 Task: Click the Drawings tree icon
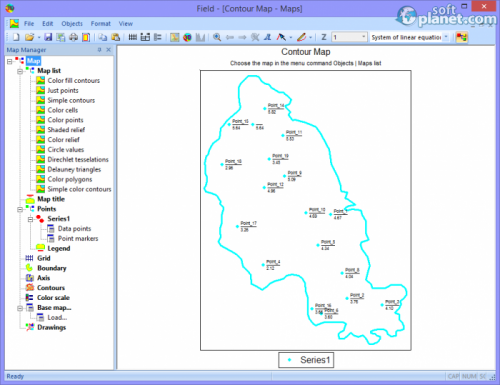[29, 327]
